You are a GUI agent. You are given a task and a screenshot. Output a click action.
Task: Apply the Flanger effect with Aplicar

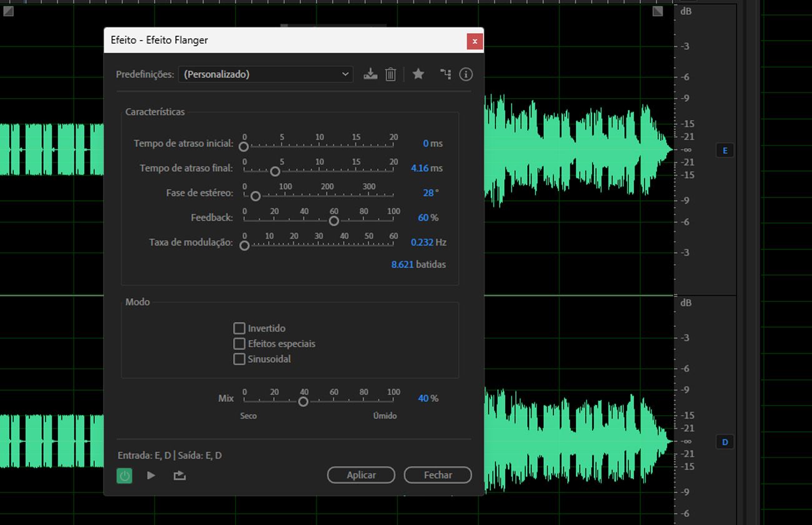361,475
